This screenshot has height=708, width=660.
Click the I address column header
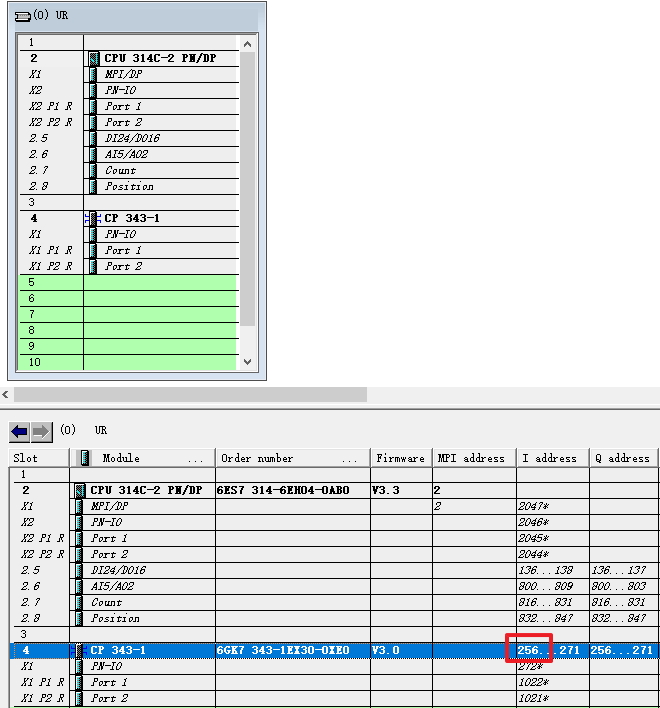point(553,458)
